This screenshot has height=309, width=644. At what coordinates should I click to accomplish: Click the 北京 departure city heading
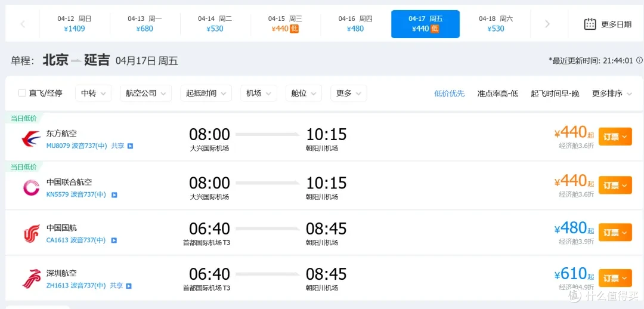click(x=55, y=60)
